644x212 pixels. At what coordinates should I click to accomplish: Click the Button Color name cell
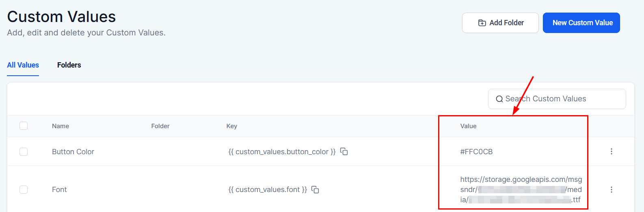click(73, 152)
